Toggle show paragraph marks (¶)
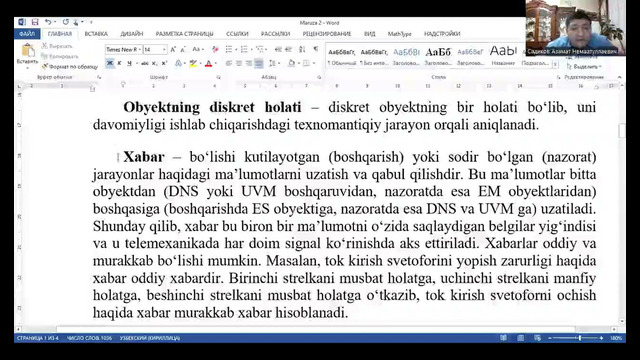Screen dimensions: 640x360 pyautogui.click(x=316, y=49)
